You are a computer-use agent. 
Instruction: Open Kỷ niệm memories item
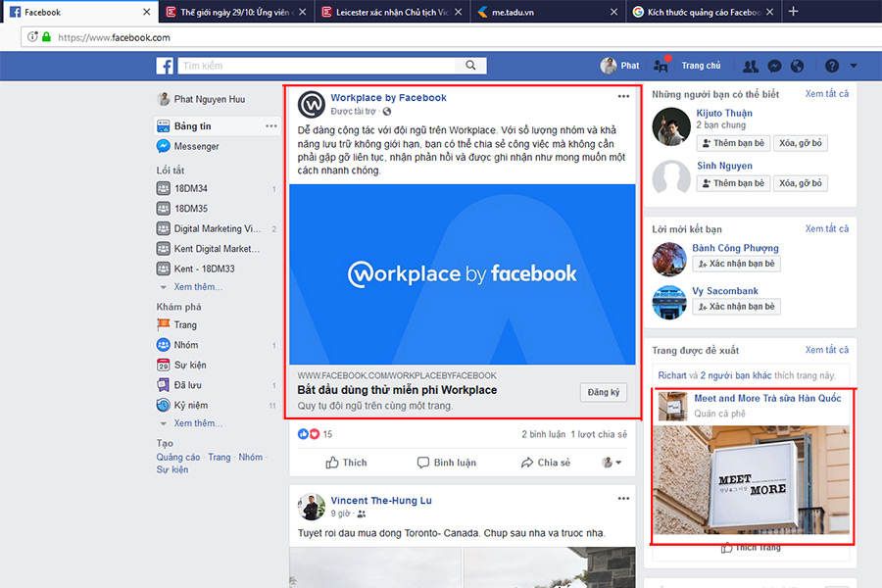click(182, 405)
